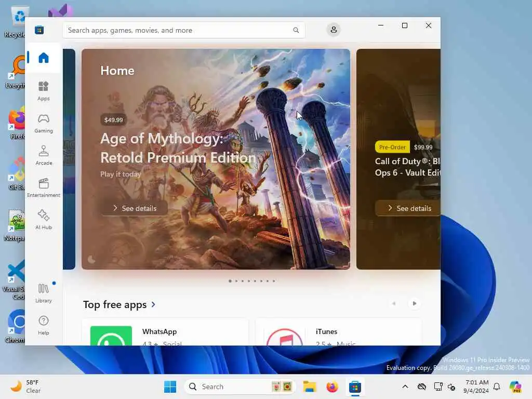Select the Everything desktop shortcut

coord(16,72)
